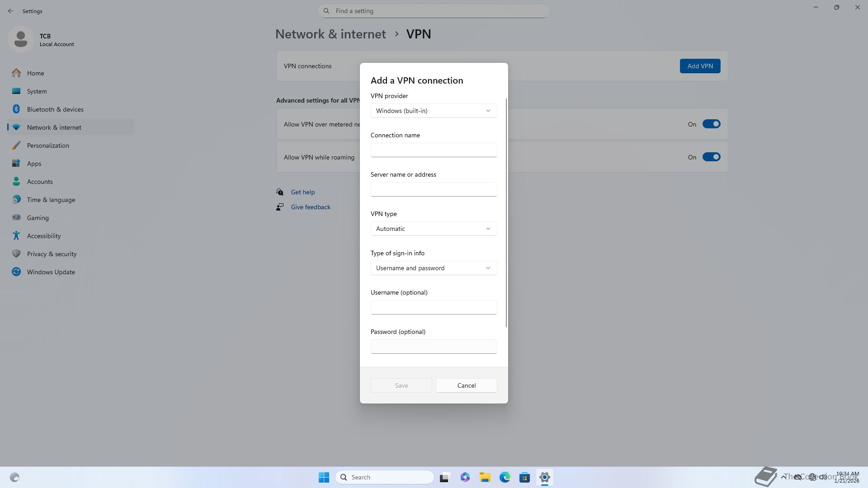
Task: Go to Time & language settings
Action: [51, 200]
